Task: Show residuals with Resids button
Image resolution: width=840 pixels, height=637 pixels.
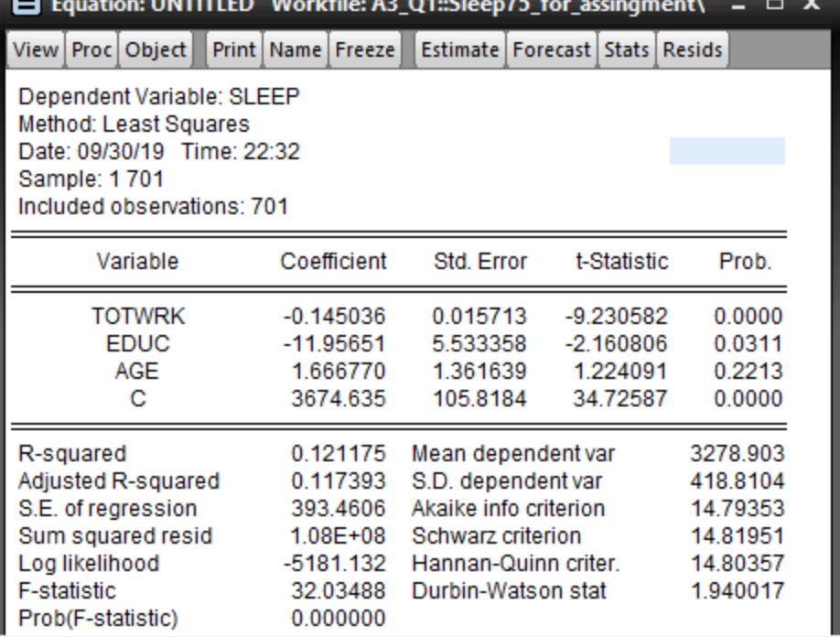Action: (693, 49)
